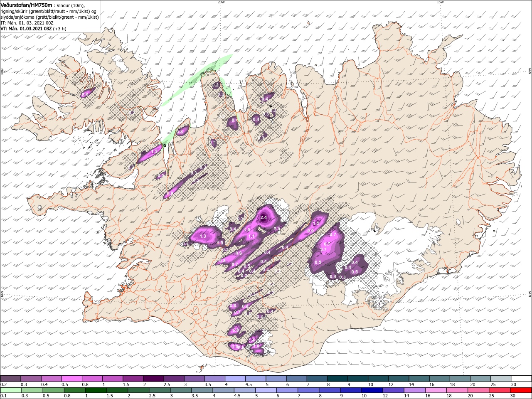Select the bright pink 0.5–0.8 snow legend swatch
The height and width of the screenshot is (399, 532).
(x=71, y=379)
